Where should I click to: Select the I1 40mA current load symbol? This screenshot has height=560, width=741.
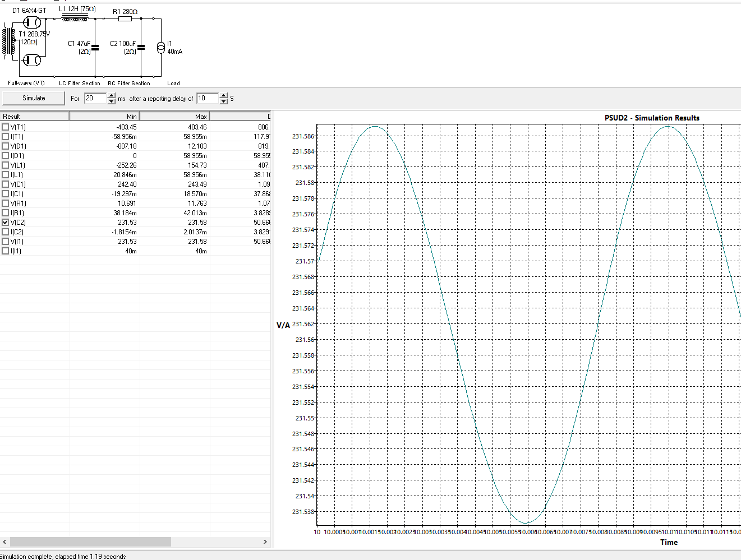[x=161, y=48]
